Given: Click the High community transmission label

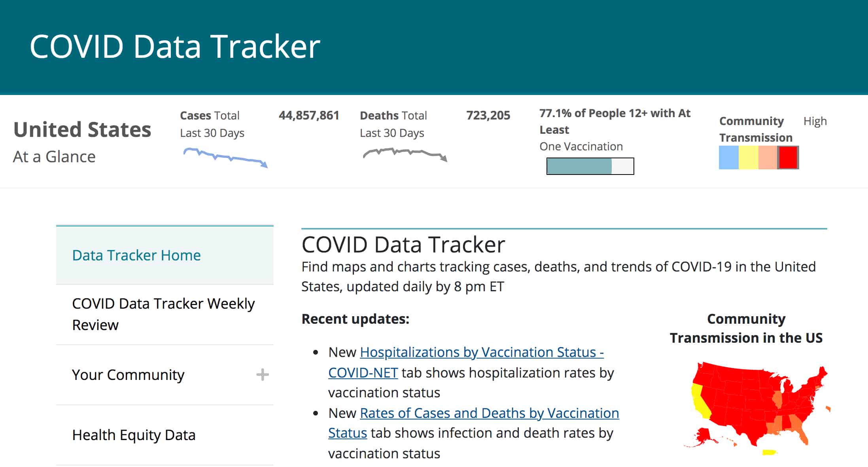Looking at the screenshot, I should (x=815, y=121).
